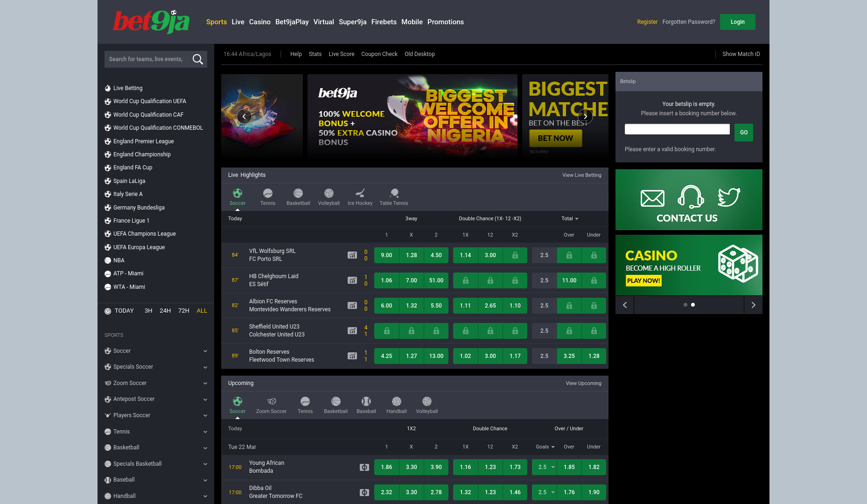Open the Total market dropdown
The height and width of the screenshot is (504, 867).
(570, 218)
